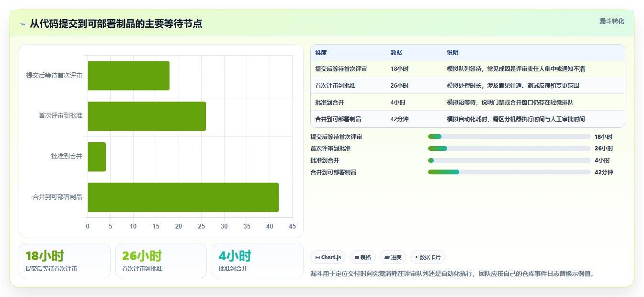Image resolution: width=644 pixels, height=297 pixels.
Task: Click the 说明 column header
Action: 452,53
